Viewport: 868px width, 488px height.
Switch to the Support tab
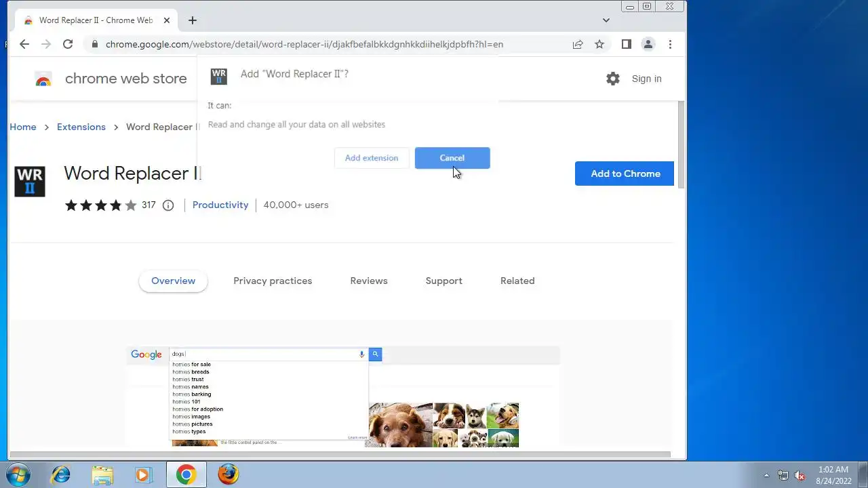pyautogui.click(x=444, y=281)
